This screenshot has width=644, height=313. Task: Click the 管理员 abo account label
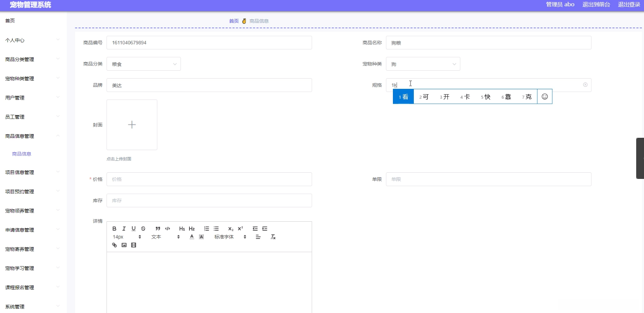(x=560, y=5)
